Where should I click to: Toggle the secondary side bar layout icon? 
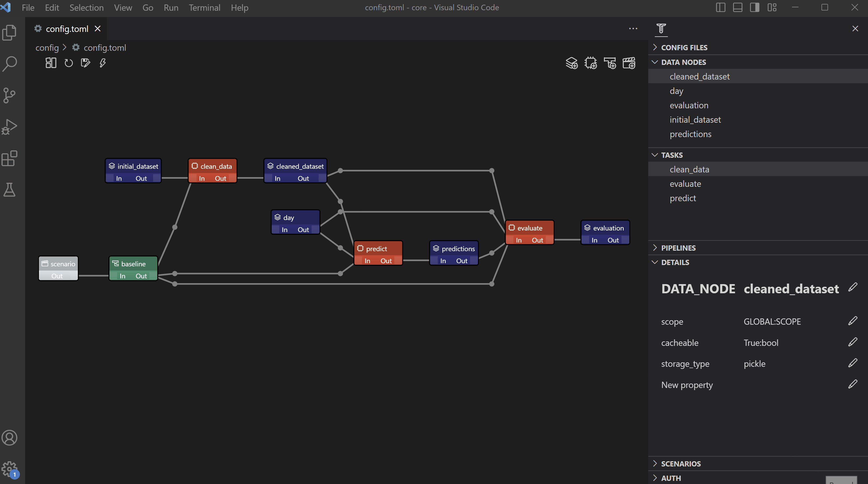click(x=754, y=7)
